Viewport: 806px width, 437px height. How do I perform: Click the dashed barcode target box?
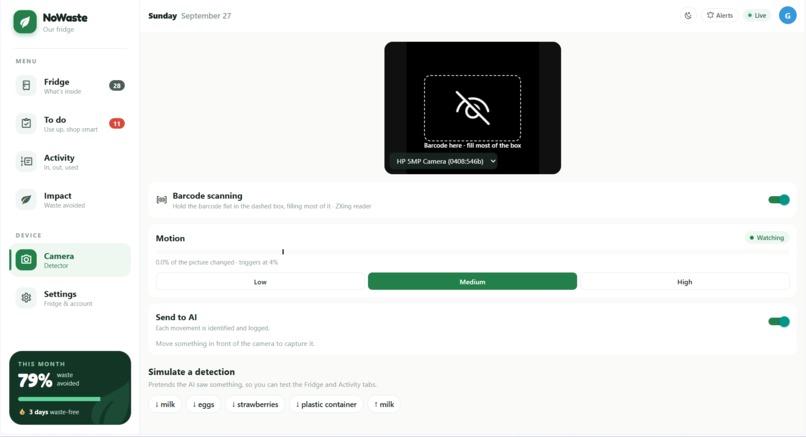tap(472, 108)
